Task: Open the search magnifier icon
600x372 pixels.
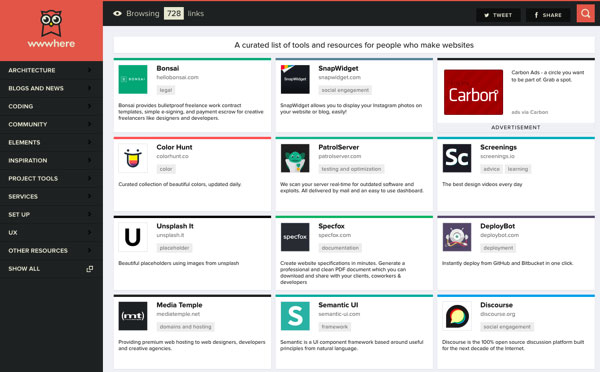Action: click(585, 14)
